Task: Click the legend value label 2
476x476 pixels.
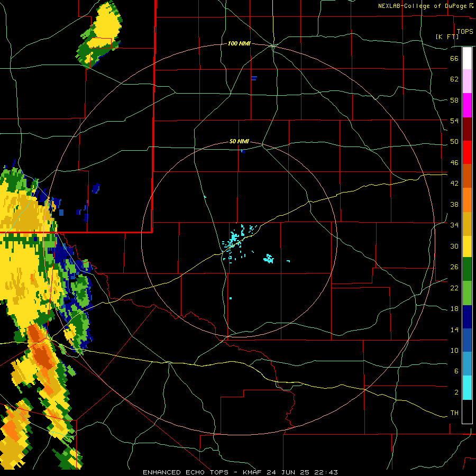Action: click(x=456, y=392)
